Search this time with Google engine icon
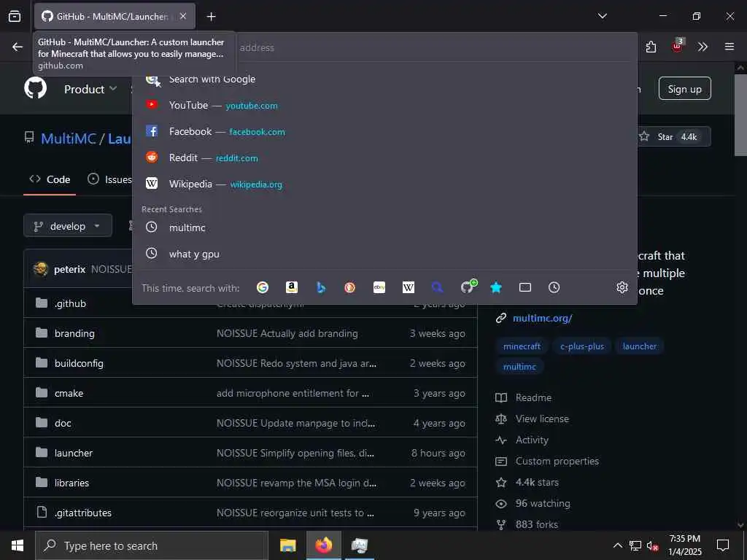Image resolution: width=747 pixels, height=560 pixels. click(x=263, y=287)
